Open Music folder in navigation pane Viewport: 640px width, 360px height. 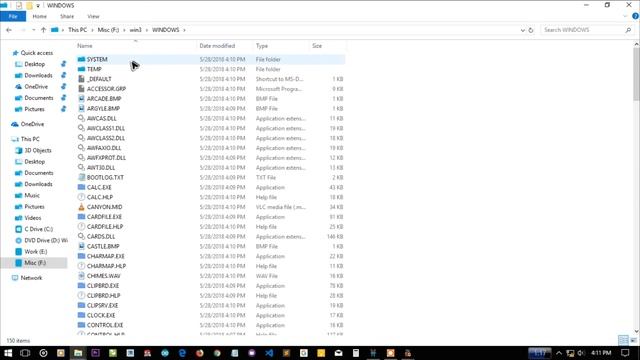tap(32, 196)
